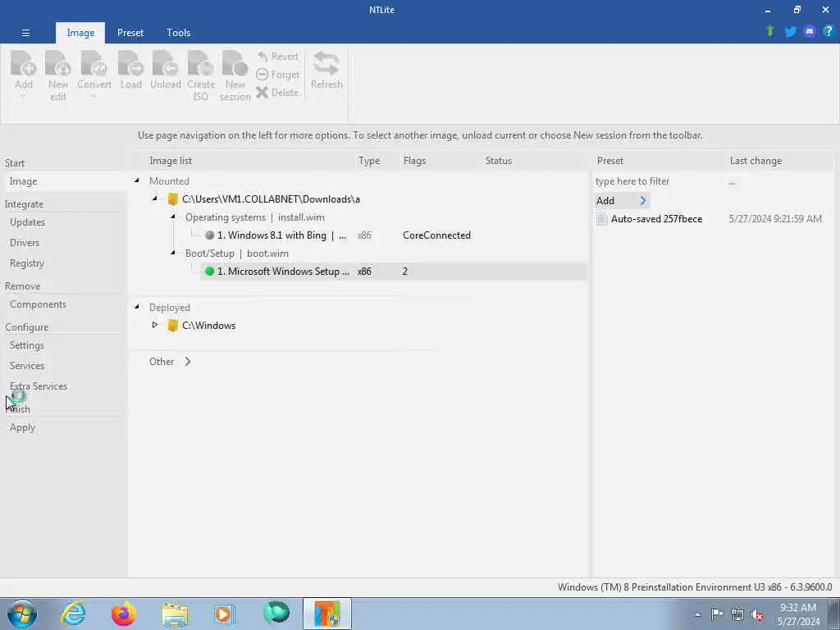Open the media player taskbar icon
The height and width of the screenshot is (630, 840).
(x=224, y=614)
